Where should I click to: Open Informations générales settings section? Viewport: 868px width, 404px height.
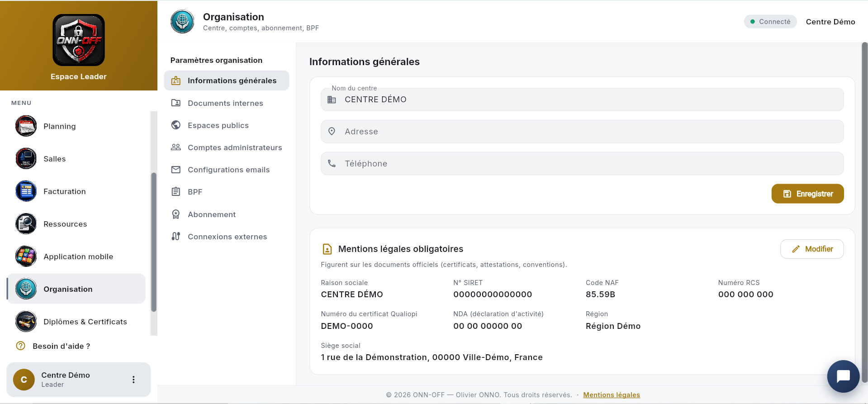click(227, 81)
